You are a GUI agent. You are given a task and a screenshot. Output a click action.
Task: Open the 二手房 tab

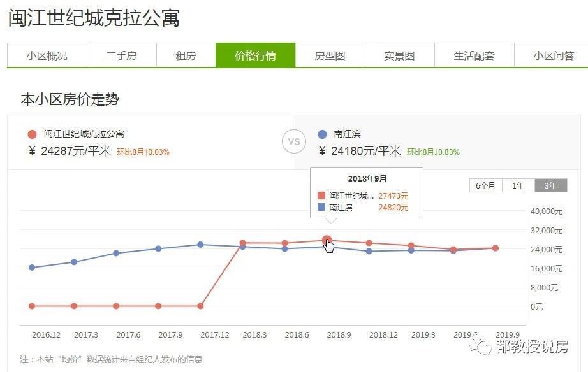pos(122,55)
